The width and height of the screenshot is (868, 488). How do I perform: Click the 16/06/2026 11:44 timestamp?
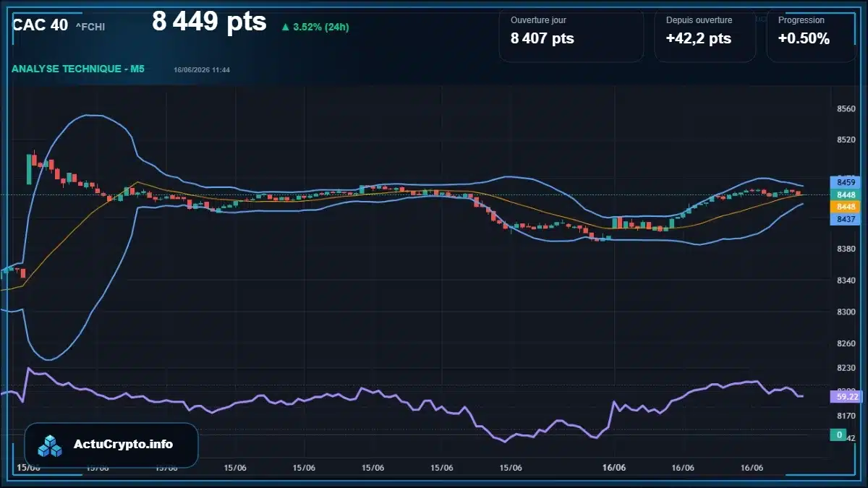[202, 69]
